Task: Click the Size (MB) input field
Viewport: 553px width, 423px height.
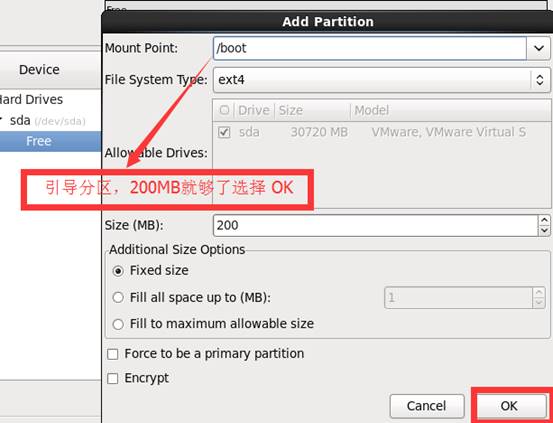Action: (x=376, y=225)
